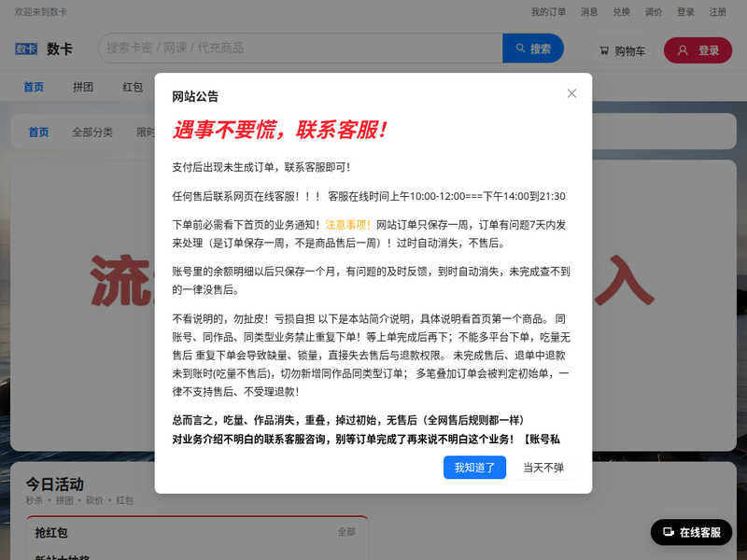Select the 首页 tab in category bar

38,132
